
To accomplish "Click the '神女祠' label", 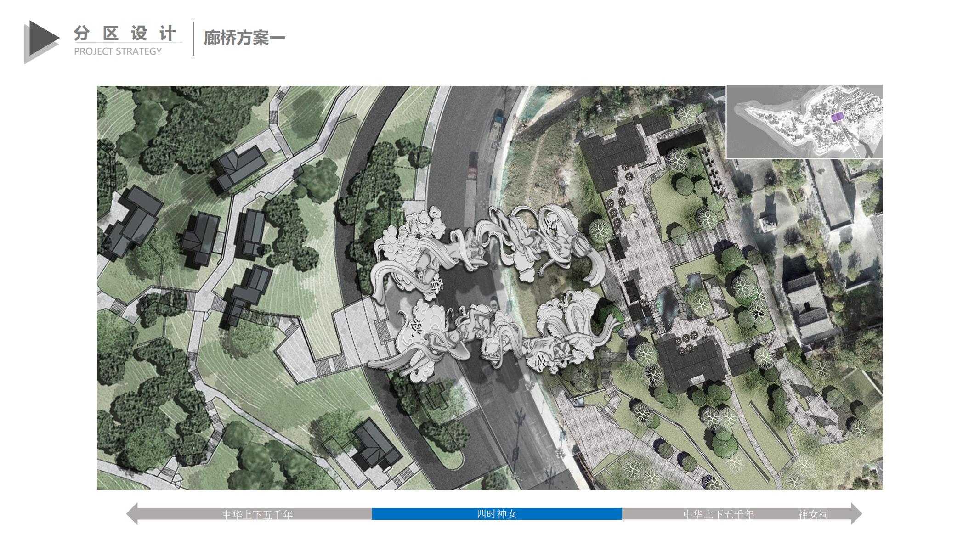I will pyautogui.click(x=813, y=514).
